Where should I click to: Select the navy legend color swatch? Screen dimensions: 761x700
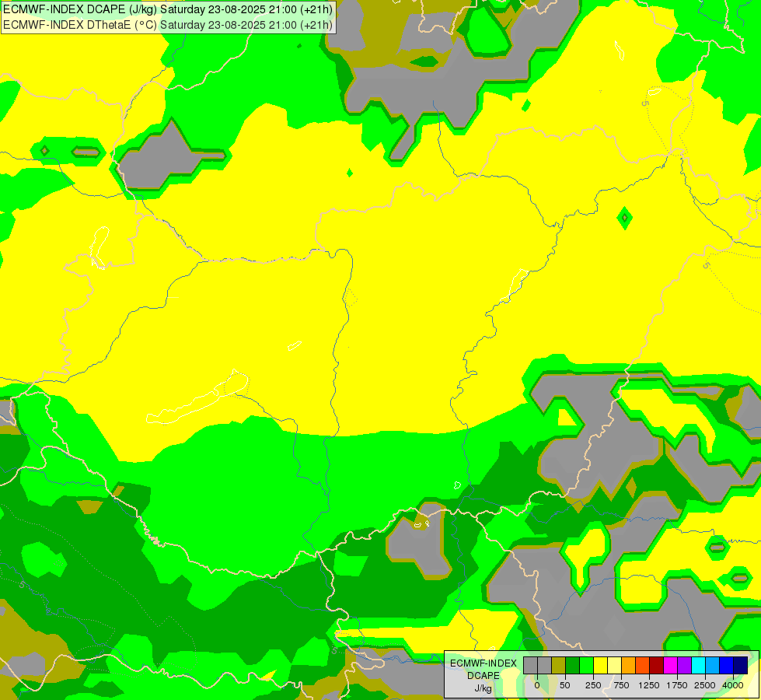pos(740,665)
